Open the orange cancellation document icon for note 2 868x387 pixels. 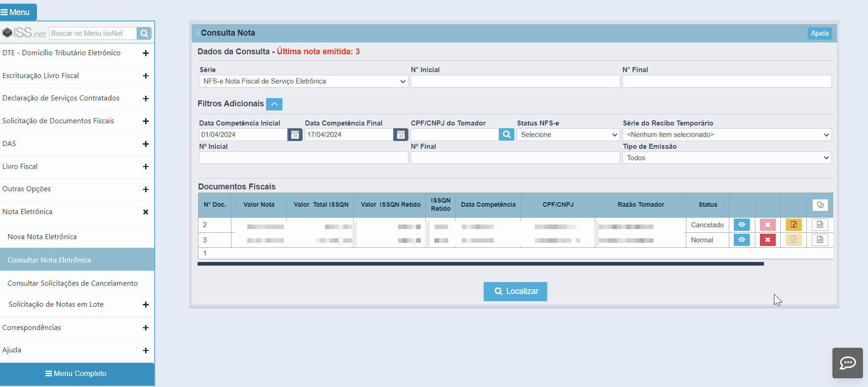pyautogui.click(x=794, y=225)
